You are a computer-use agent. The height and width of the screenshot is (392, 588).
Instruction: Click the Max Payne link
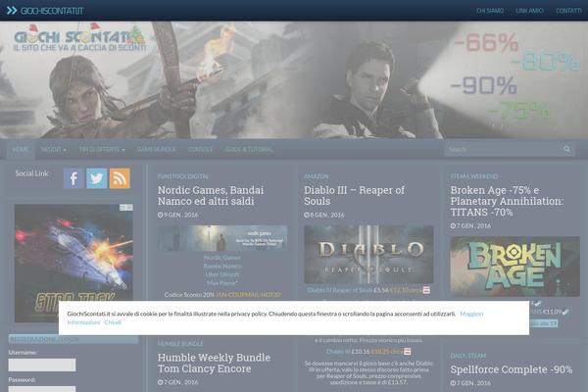tap(221, 283)
